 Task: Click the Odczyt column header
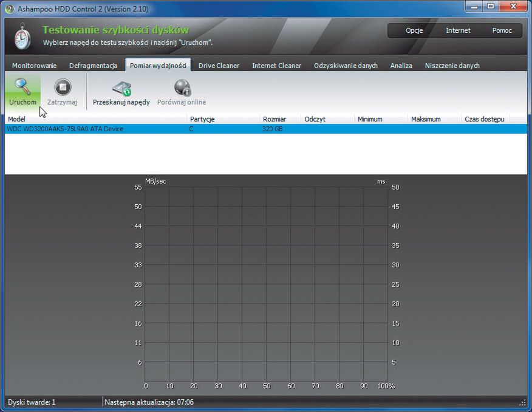[x=327, y=119]
